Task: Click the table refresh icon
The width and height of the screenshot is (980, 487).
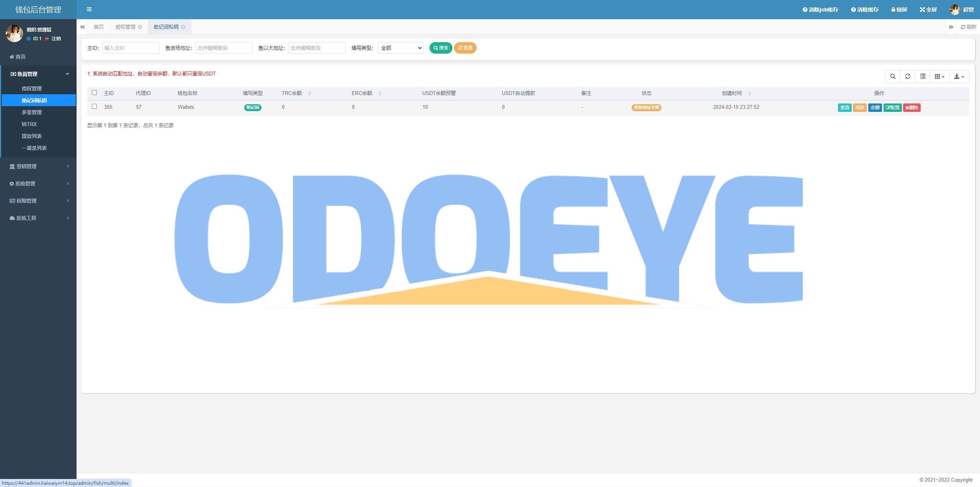Action: tap(908, 77)
